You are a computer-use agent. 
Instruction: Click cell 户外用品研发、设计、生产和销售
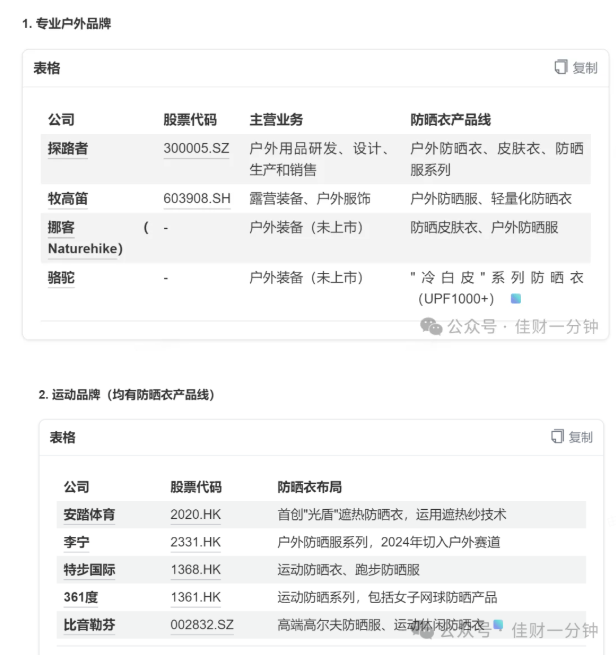point(320,159)
